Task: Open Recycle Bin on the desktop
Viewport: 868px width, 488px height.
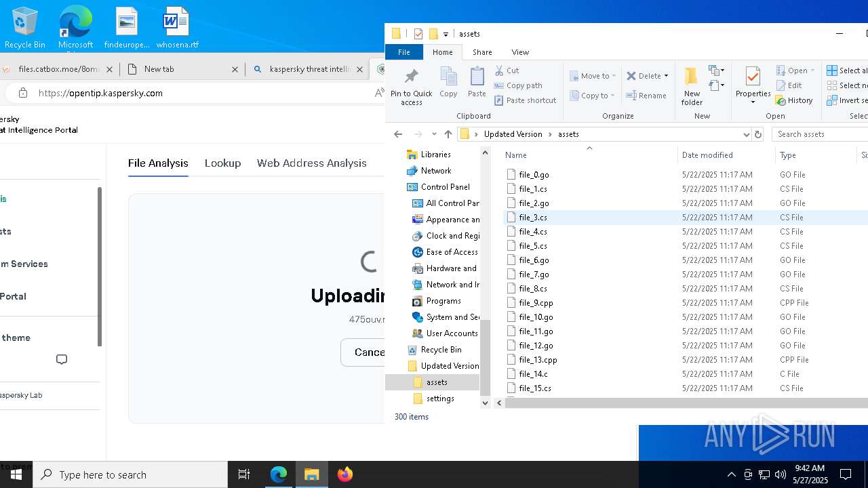Action: [24, 27]
